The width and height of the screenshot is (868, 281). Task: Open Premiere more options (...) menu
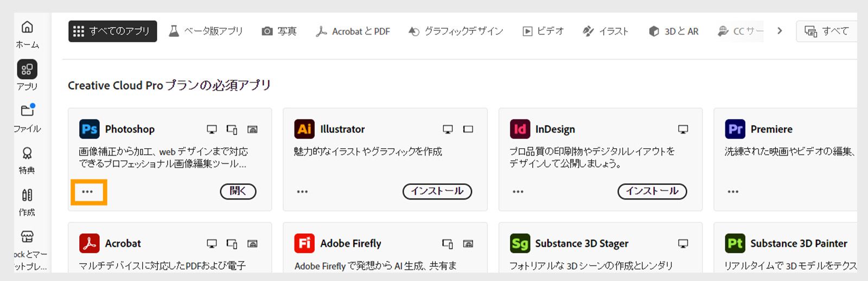tap(733, 191)
